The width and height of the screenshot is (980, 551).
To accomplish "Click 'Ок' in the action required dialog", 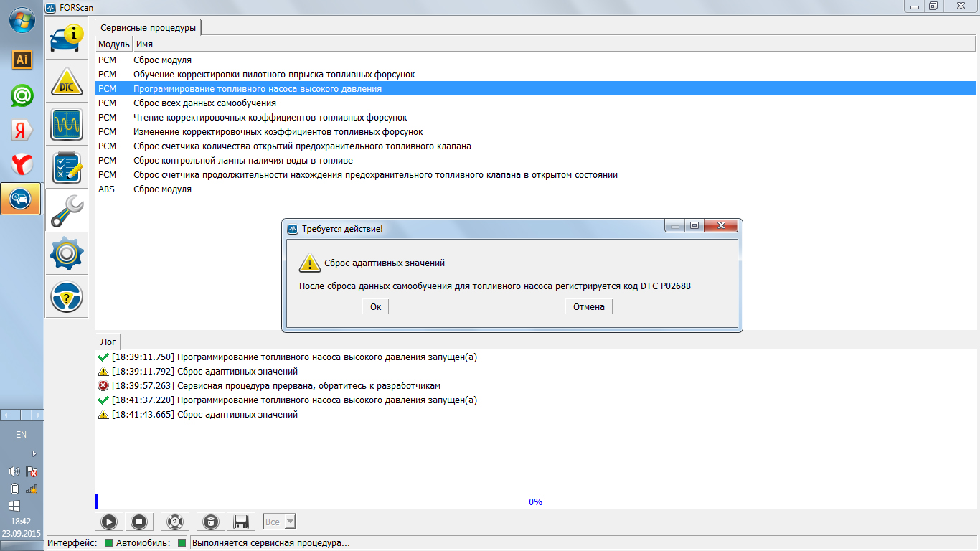I will tap(375, 307).
